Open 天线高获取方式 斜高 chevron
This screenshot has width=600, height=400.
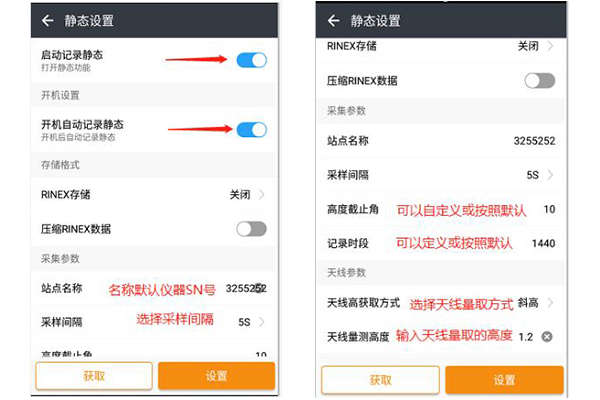pyautogui.click(x=551, y=303)
